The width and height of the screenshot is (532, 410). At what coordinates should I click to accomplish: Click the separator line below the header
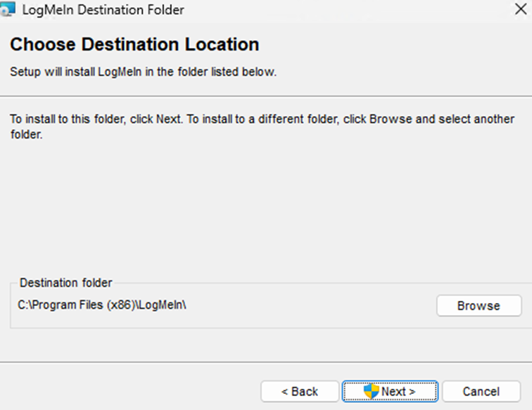pos(266,96)
